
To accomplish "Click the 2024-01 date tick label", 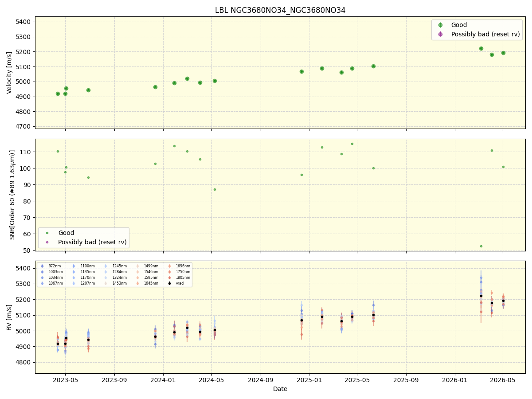I will (x=163, y=380).
